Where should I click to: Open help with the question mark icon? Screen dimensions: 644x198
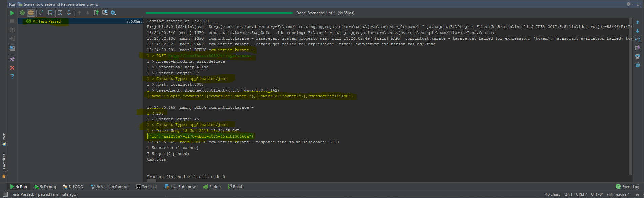(12, 76)
